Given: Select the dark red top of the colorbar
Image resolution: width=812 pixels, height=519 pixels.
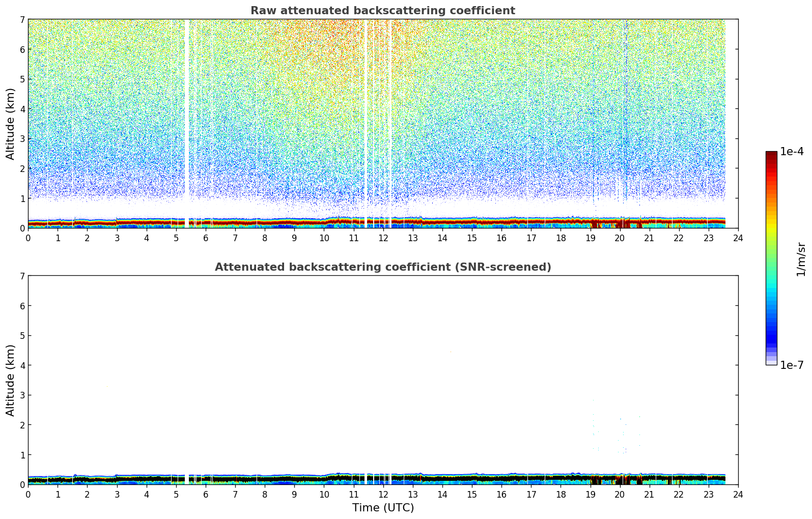Looking at the screenshot, I should (x=771, y=155).
